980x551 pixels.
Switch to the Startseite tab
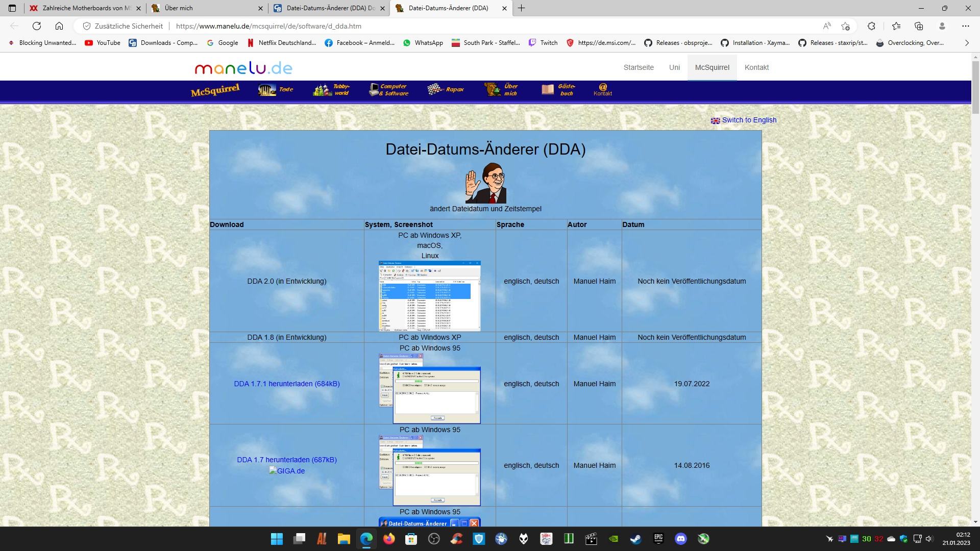(x=639, y=67)
